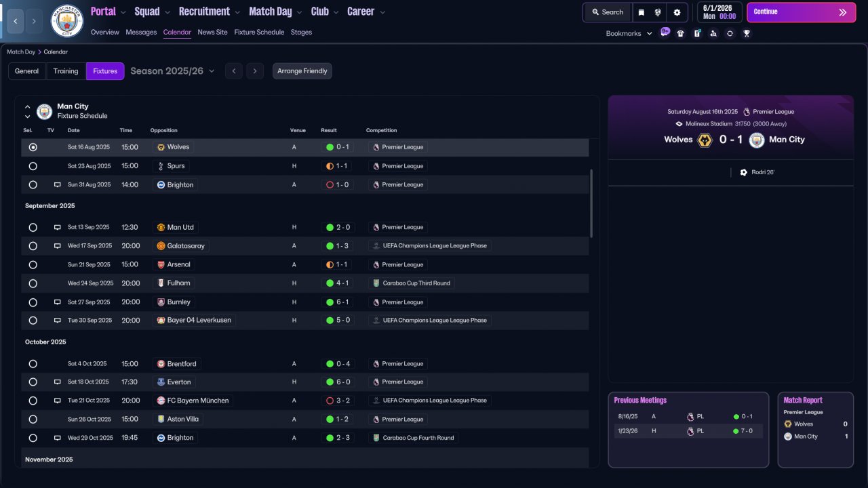Image resolution: width=868 pixels, height=488 pixels.
Task: Select the Bayer 04 Leverkusen radio button
Action: pos(33,321)
